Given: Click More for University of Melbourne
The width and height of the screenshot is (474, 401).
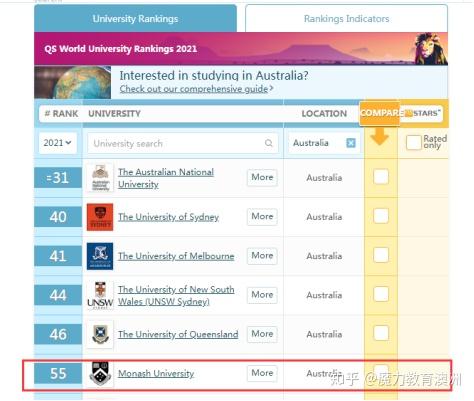Looking at the screenshot, I should (262, 256).
